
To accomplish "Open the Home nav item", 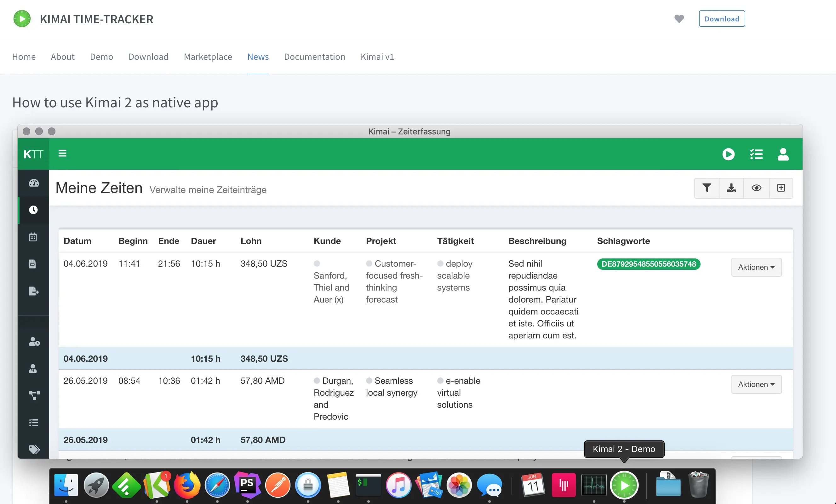I will (24, 56).
